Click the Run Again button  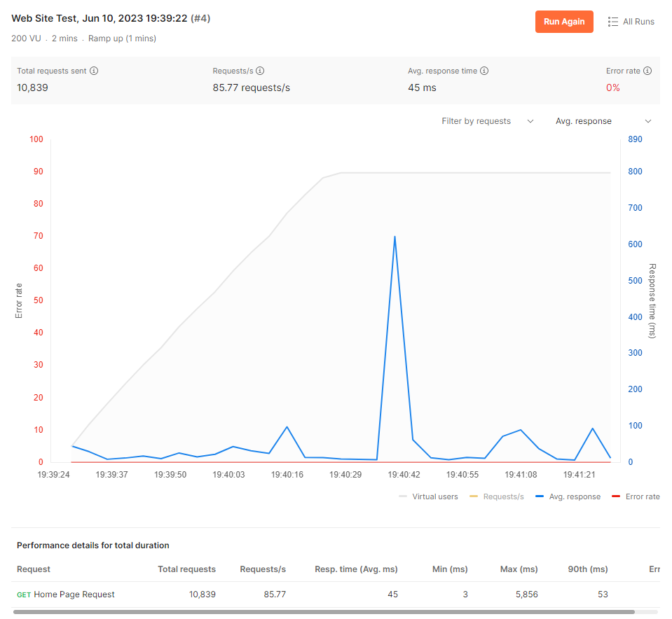click(x=564, y=22)
